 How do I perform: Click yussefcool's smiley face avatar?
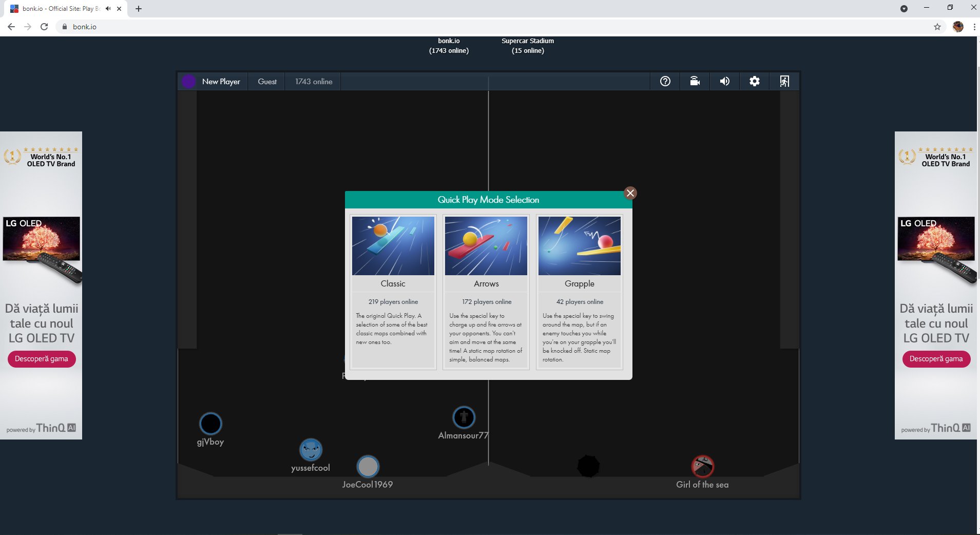pyautogui.click(x=310, y=448)
